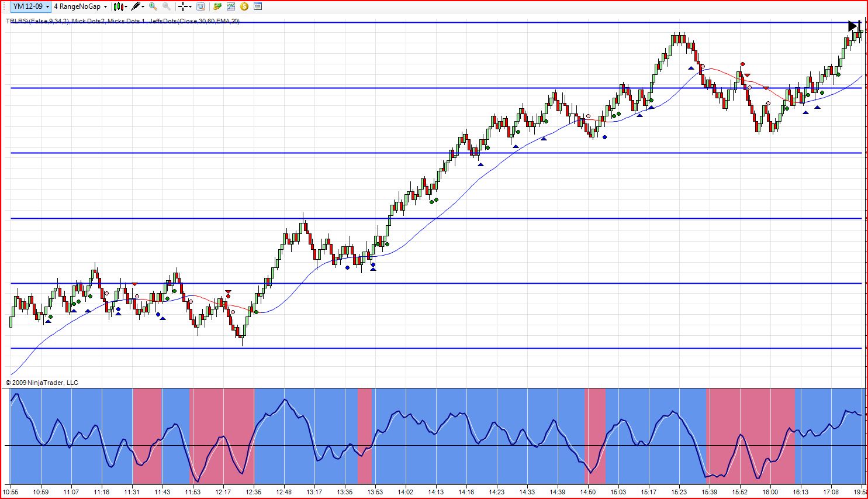Screen dimensions: 868x499
Task: Click the 12:48 time axis label
Action: tap(284, 492)
